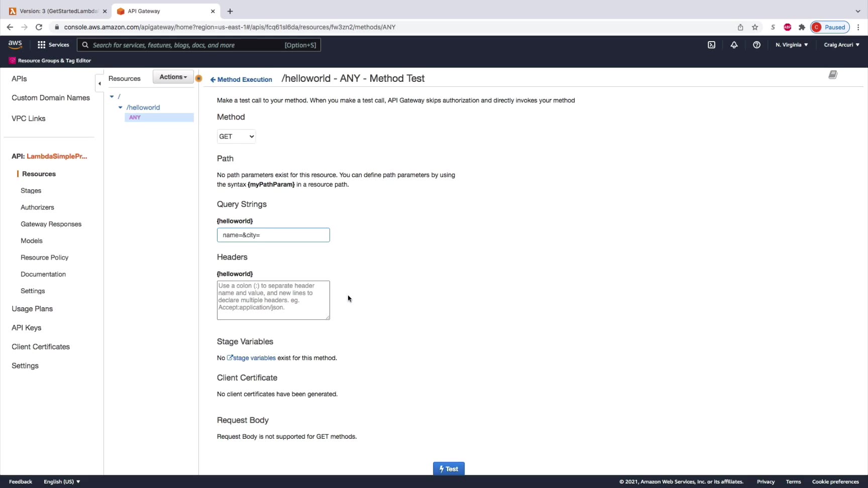Open the Actions dropdown

tap(173, 77)
